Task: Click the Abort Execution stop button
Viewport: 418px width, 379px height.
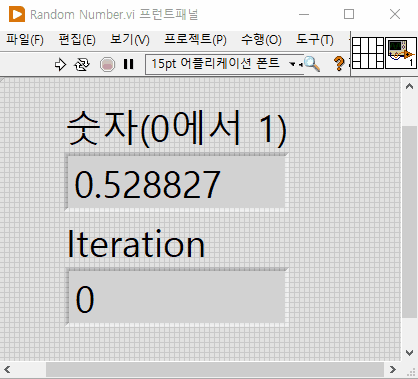Action: tap(107, 64)
